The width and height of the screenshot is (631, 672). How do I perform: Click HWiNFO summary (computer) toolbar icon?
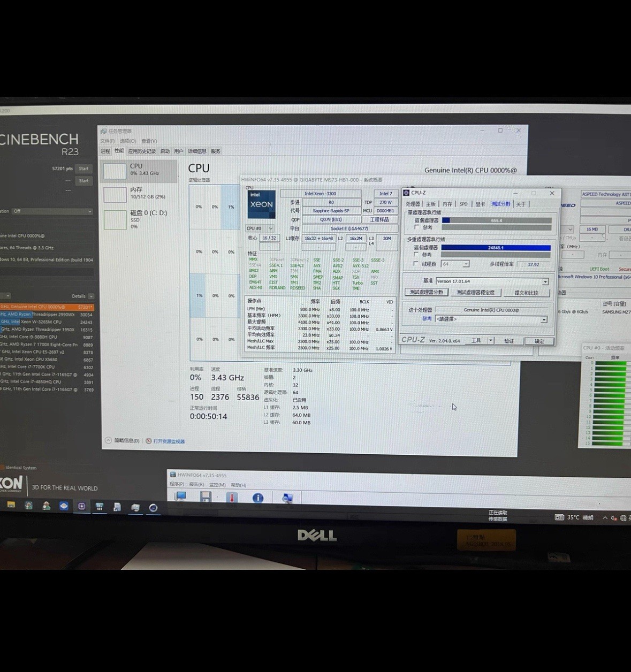[x=180, y=498]
